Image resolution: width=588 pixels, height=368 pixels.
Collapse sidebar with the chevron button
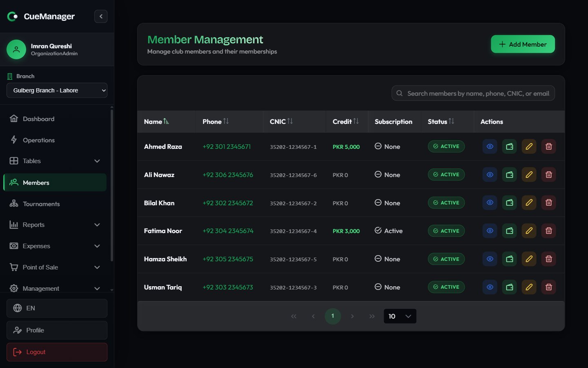coord(101,16)
